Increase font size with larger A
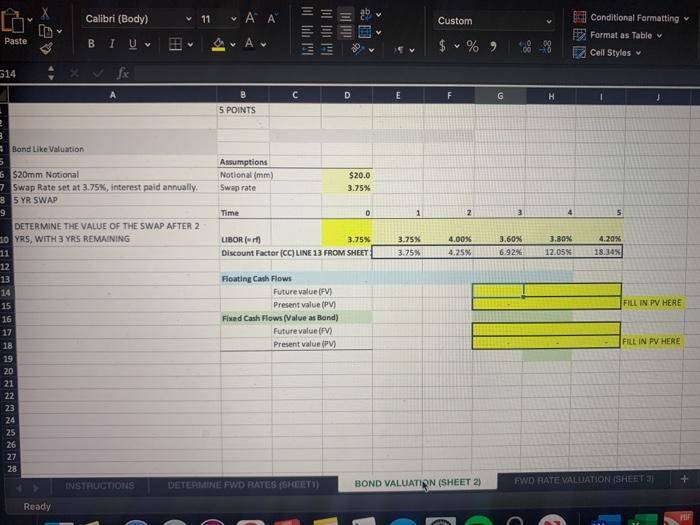This screenshot has width=700, height=525. [250, 18]
